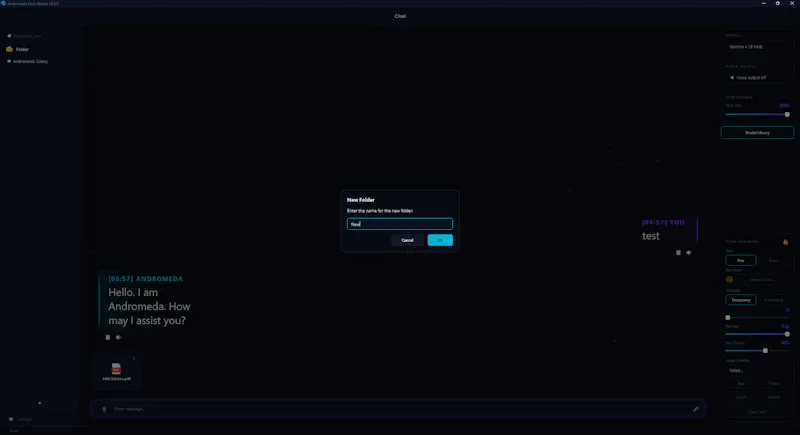Copy the Andromeda greeting message
Viewport: 800px width, 435px height.
tap(108, 337)
